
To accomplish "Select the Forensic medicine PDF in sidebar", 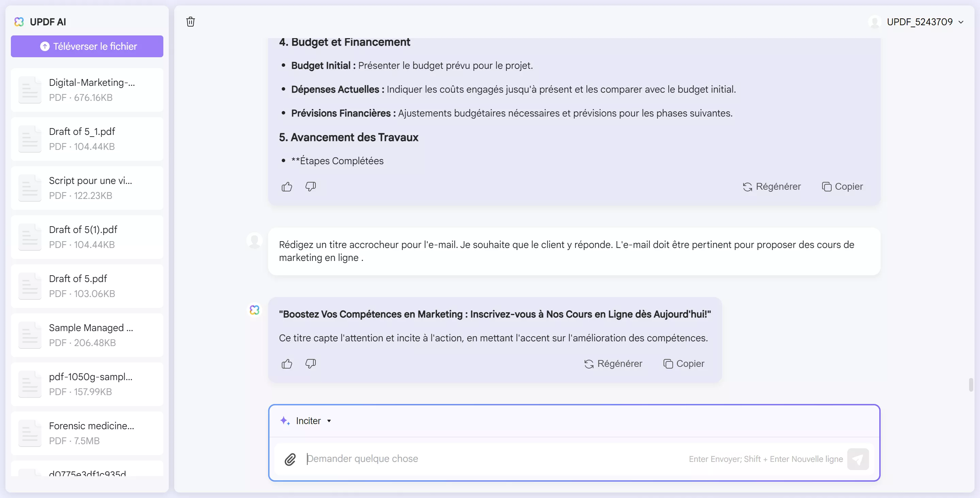I will coord(87,433).
